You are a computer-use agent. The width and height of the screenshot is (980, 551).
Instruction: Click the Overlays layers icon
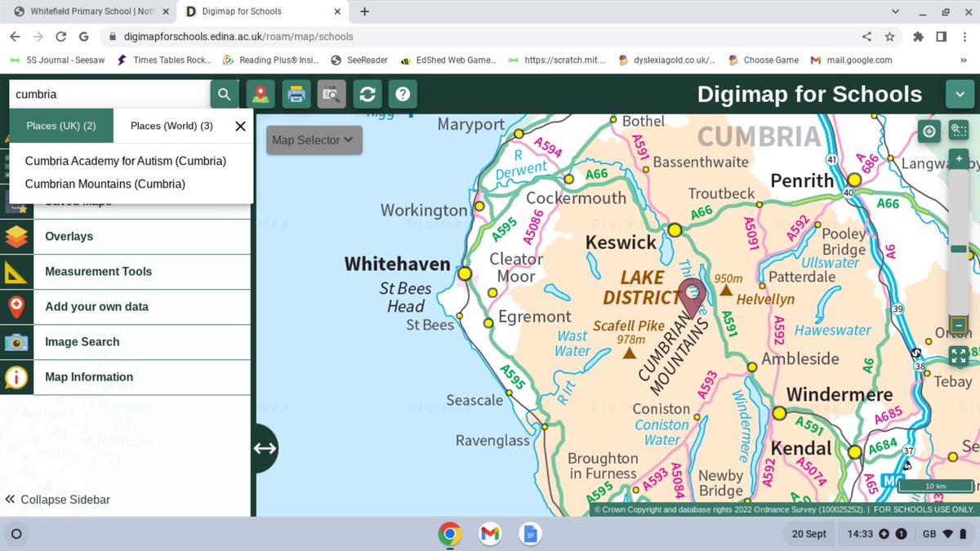[x=16, y=237]
